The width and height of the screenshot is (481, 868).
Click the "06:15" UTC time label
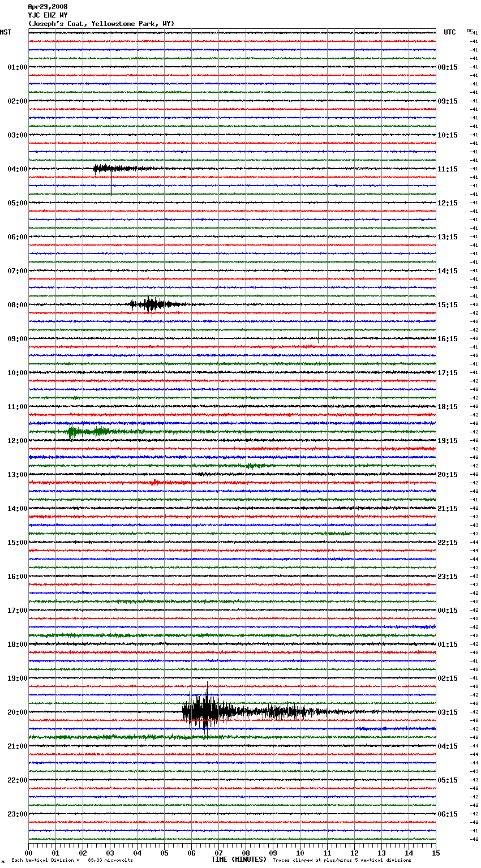tap(448, 814)
